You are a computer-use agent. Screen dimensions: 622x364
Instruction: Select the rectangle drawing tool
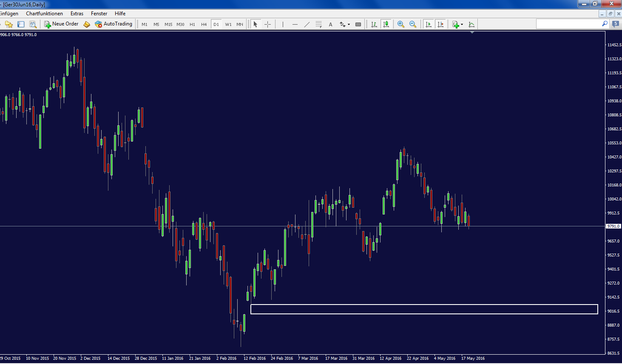tap(358, 24)
